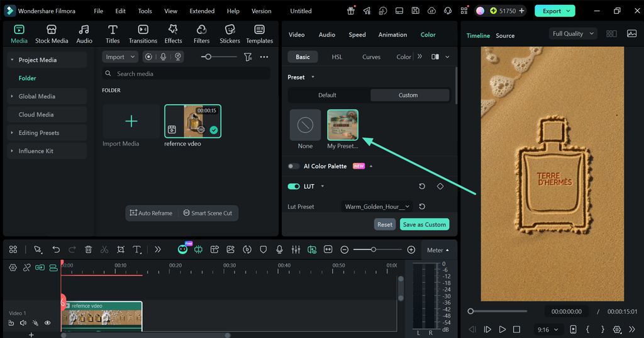Screen dimensions: 644x338
Task: Expand Global Media
Action: point(12,96)
